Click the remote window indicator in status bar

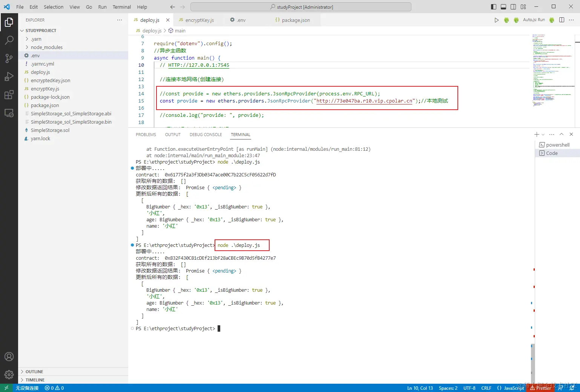pyautogui.click(x=6, y=388)
